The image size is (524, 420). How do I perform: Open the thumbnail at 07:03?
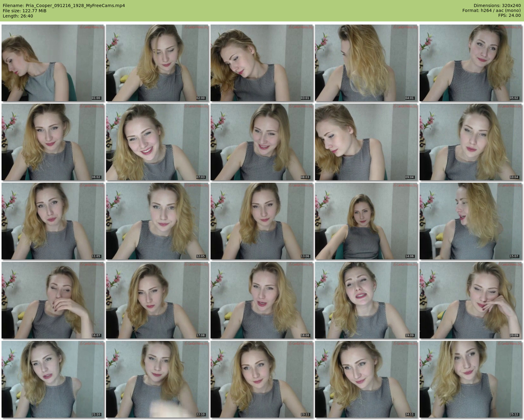pos(158,142)
